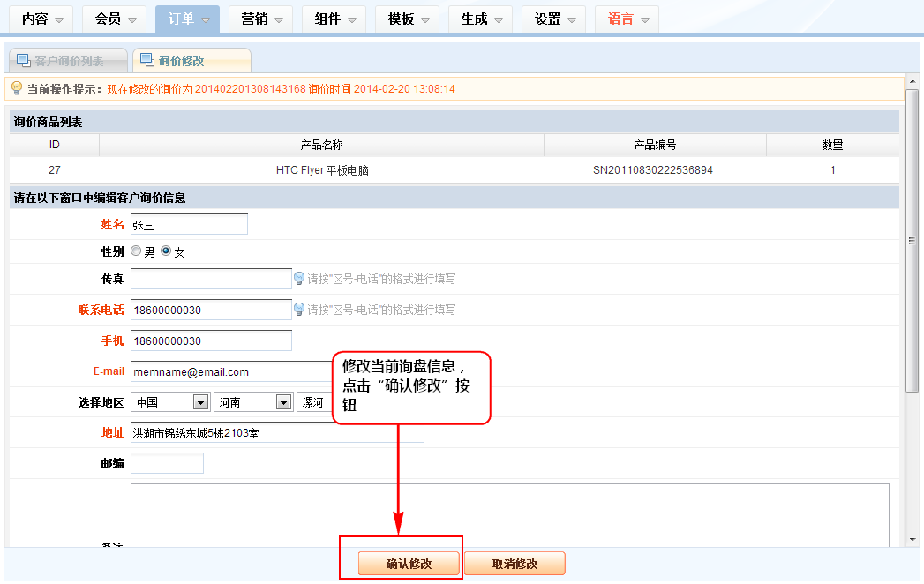Click the lightbulb hint icon beside fax field
The image size is (924, 584).
299,279
